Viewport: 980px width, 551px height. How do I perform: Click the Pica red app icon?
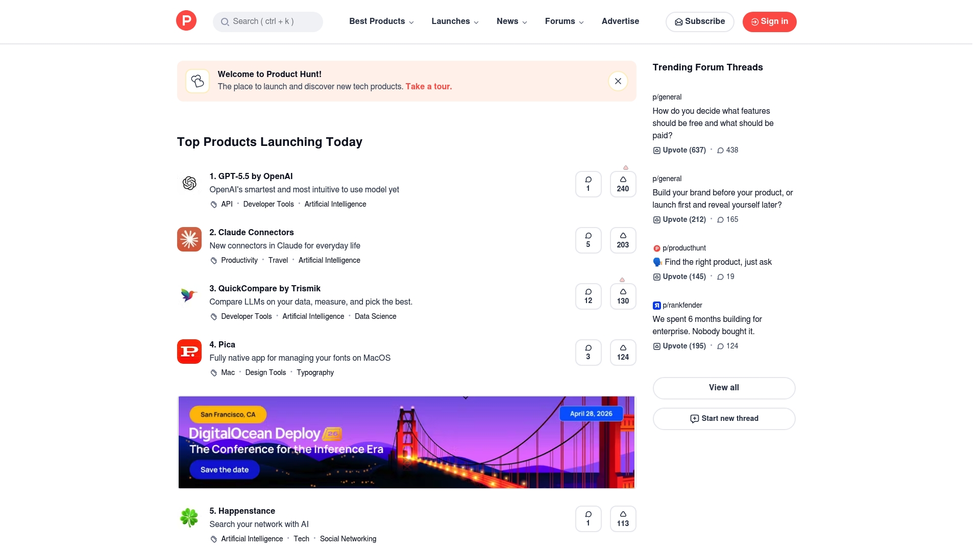189,352
